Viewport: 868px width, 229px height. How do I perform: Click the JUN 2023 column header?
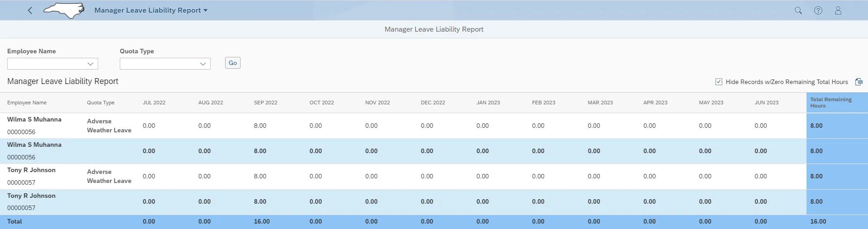point(766,103)
